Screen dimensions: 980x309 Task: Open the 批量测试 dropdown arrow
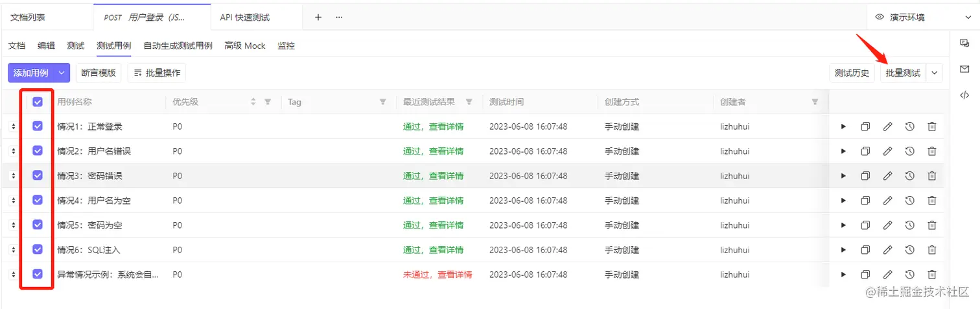coord(935,73)
